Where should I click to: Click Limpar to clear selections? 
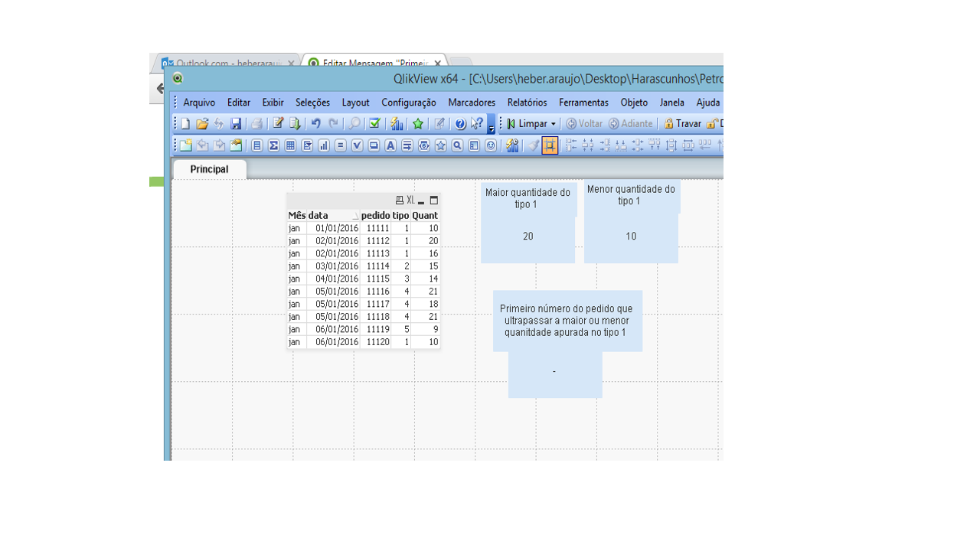(x=526, y=123)
